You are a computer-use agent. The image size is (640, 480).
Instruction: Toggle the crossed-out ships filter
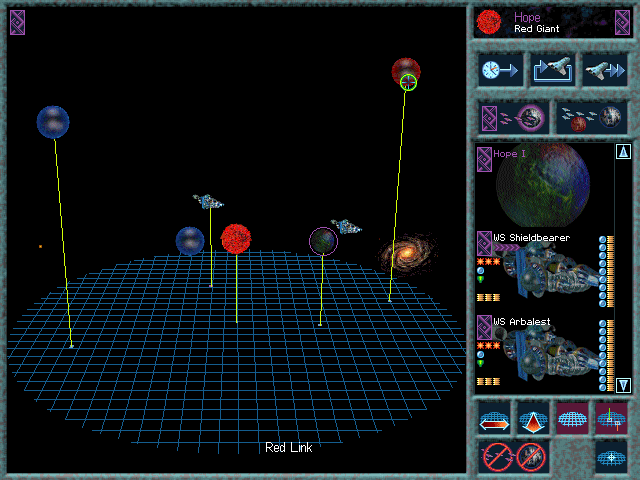tap(497, 457)
